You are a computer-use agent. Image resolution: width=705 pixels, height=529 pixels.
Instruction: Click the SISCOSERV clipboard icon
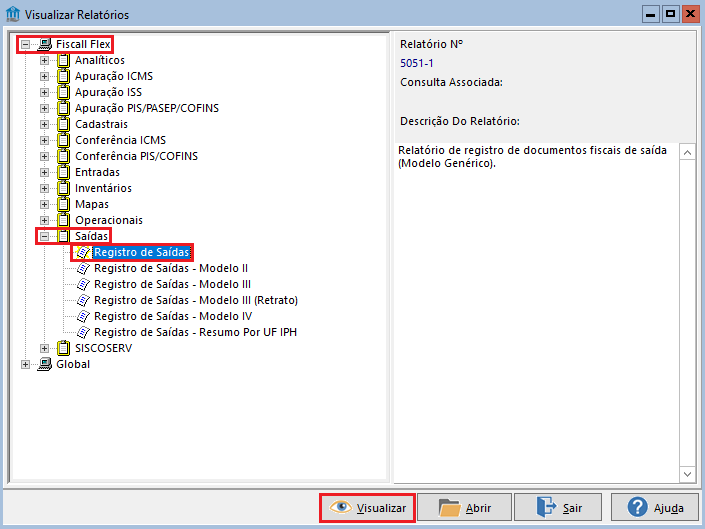(64, 348)
